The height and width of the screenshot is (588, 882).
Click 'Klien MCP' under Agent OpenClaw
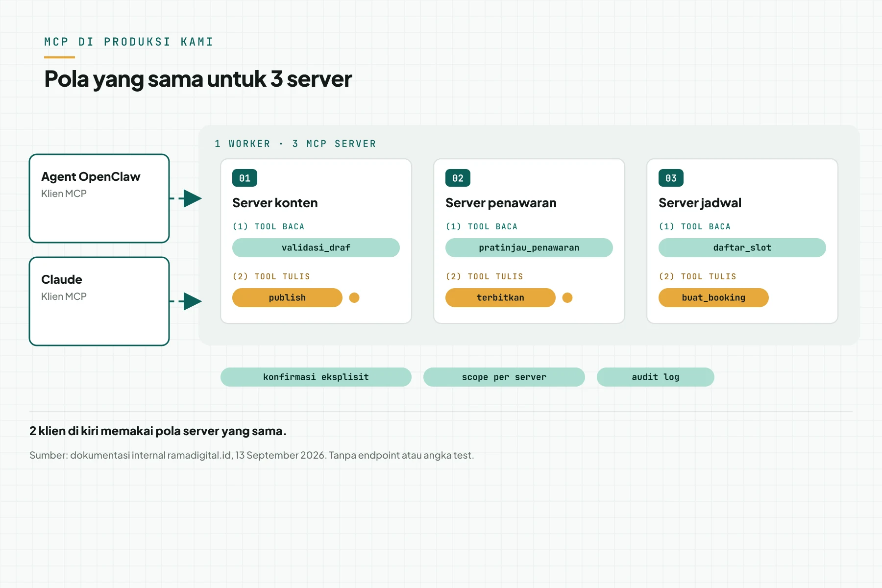(x=64, y=194)
